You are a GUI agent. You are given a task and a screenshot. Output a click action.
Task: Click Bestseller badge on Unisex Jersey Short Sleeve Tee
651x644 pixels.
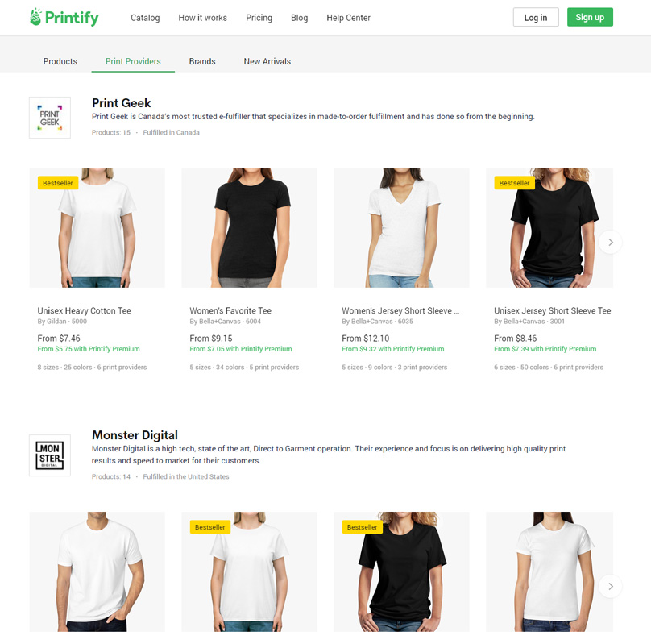point(514,183)
